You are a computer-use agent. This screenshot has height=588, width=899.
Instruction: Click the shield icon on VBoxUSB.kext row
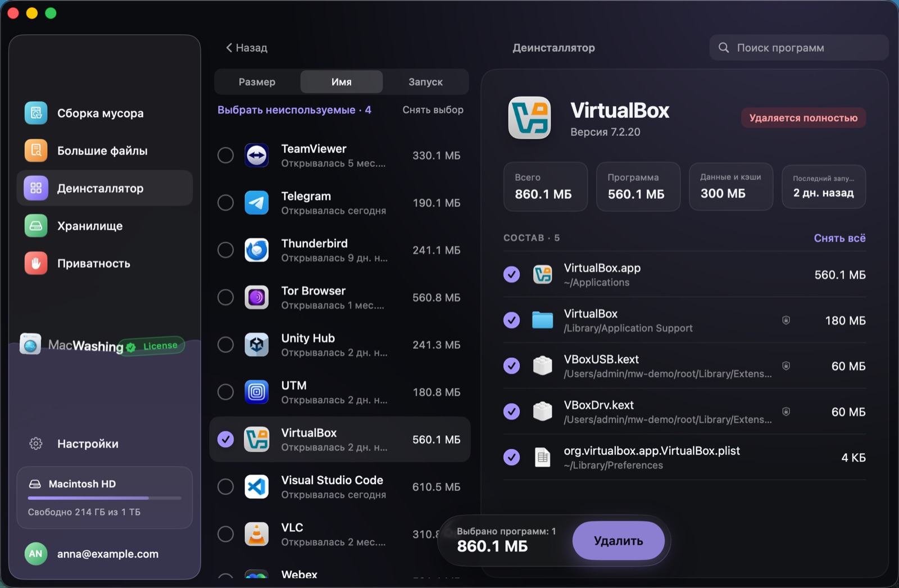[786, 366]
